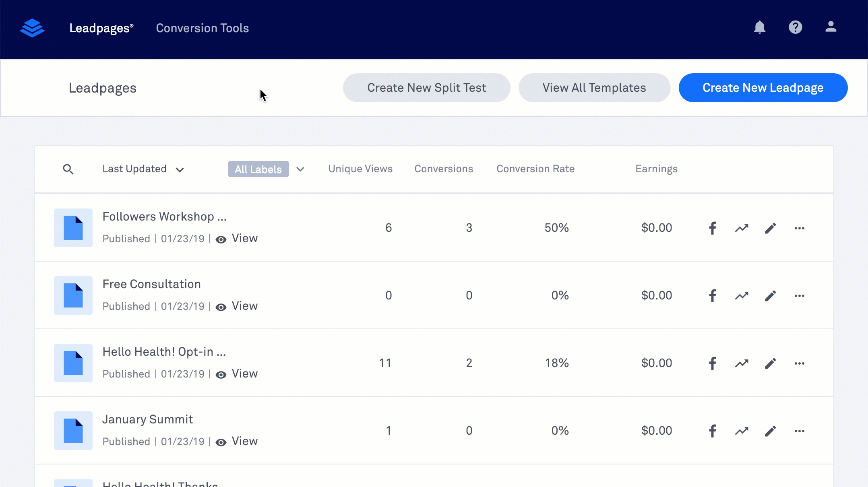The height and width of the screenshot is (487, 868).
Task: Open more options for Hello Health! Opt-in
Action: point(800,363)
